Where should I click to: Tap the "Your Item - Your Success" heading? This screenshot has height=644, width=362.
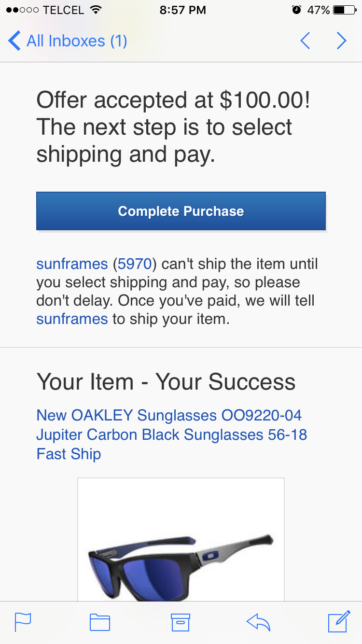click(x=166, y=382)
